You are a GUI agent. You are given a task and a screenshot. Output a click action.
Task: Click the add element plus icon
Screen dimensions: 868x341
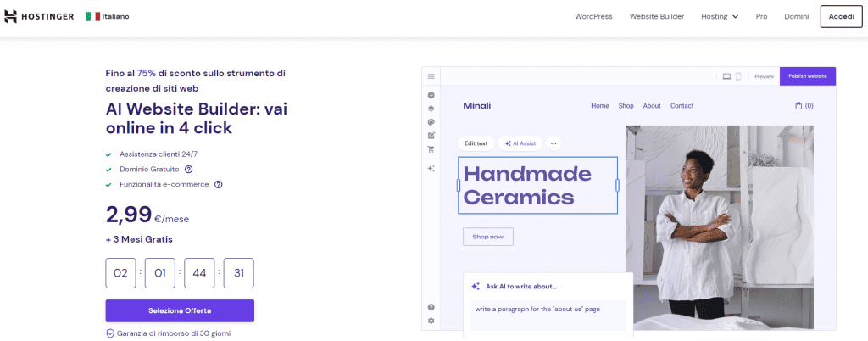coord(431,95)
